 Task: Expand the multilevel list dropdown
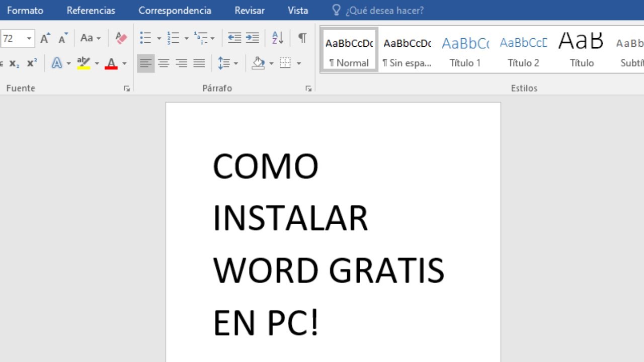point(212,38)
